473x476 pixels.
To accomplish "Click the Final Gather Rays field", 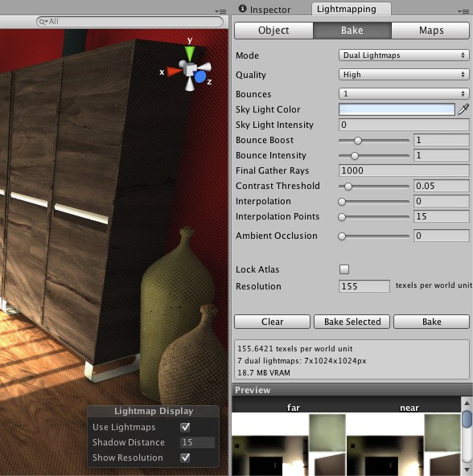I will 404,170.
